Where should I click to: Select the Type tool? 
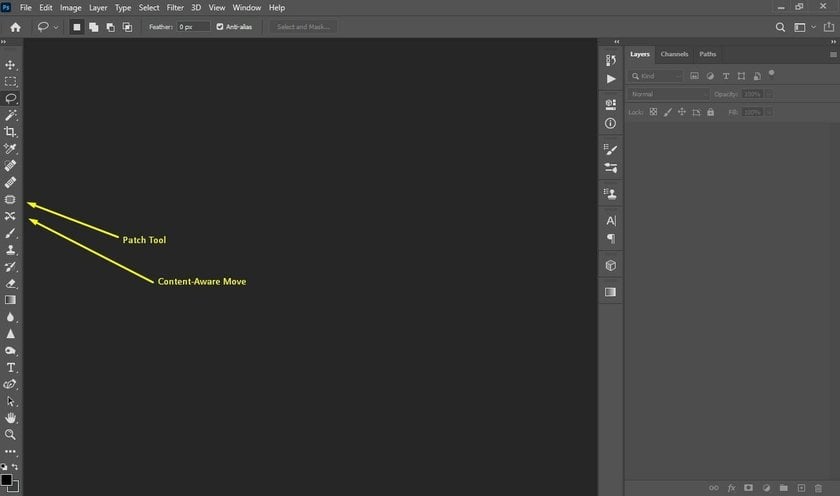(x=10, y=367)
